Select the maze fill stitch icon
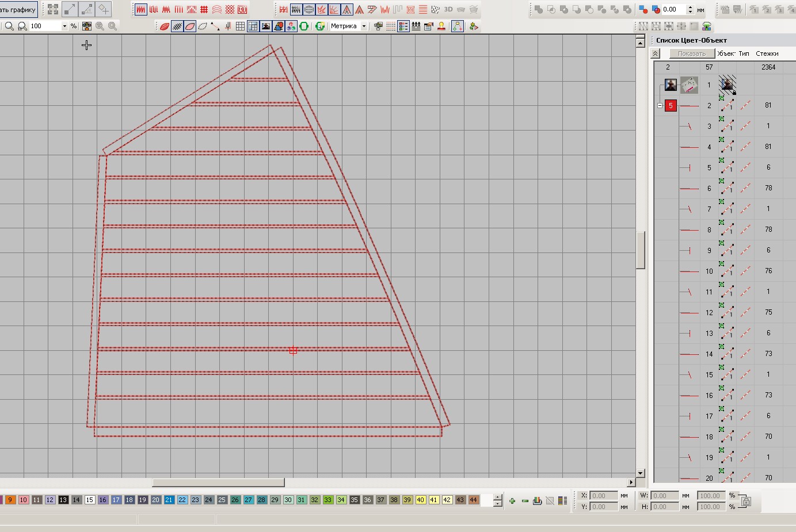Screen dimensions: 796x532 pyautogui.click(x=242, y=10)
